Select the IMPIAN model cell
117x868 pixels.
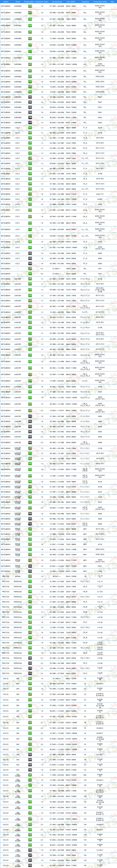point(18,576)
